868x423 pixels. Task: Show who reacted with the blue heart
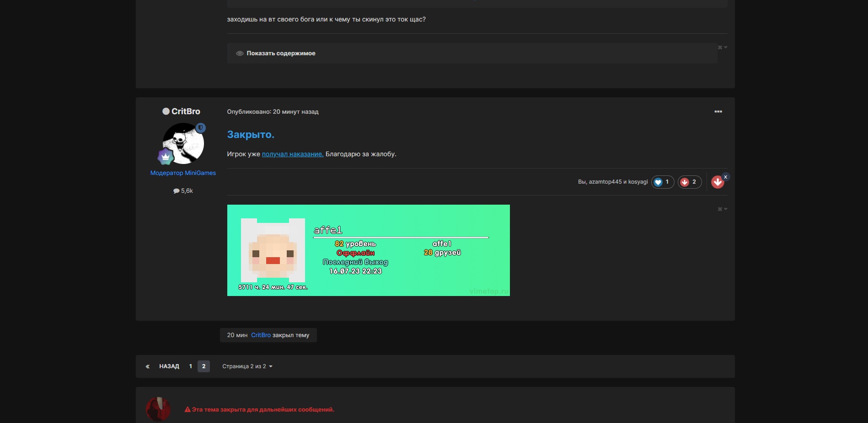coord(662,182)
